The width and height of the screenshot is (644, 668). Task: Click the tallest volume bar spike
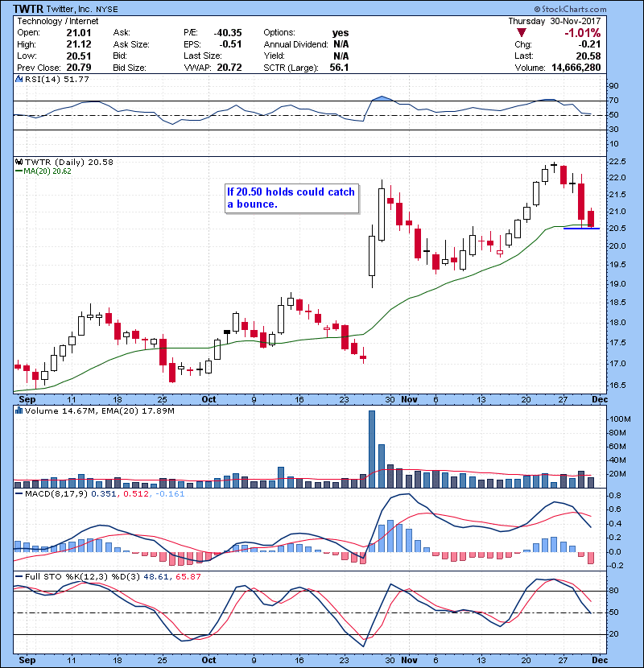372,449
